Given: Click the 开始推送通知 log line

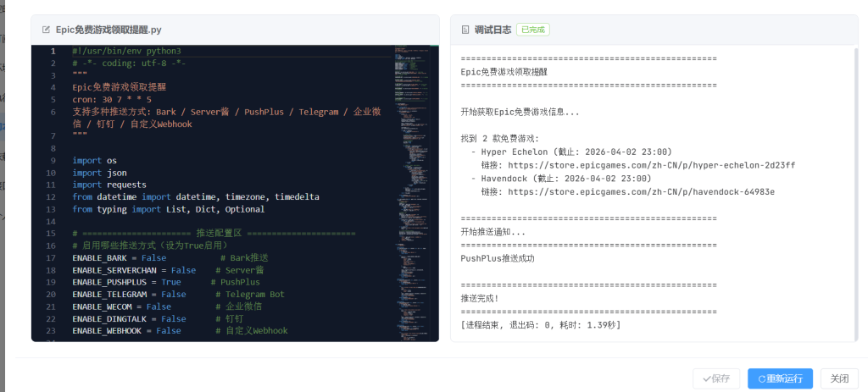Looking at the screenshot, I should click(x=493, y=232).
